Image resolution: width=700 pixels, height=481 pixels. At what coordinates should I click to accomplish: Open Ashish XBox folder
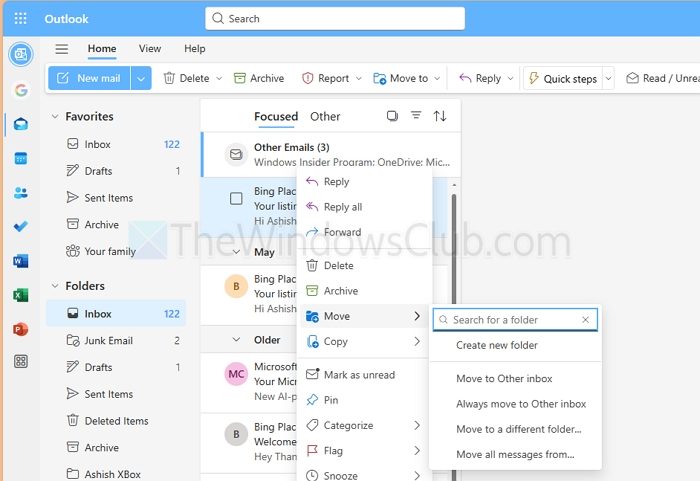[116, 474]
